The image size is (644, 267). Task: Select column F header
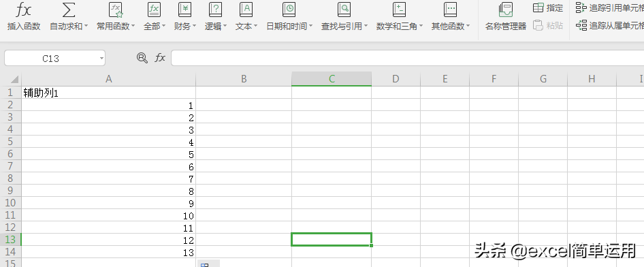[x=494, y=79]
